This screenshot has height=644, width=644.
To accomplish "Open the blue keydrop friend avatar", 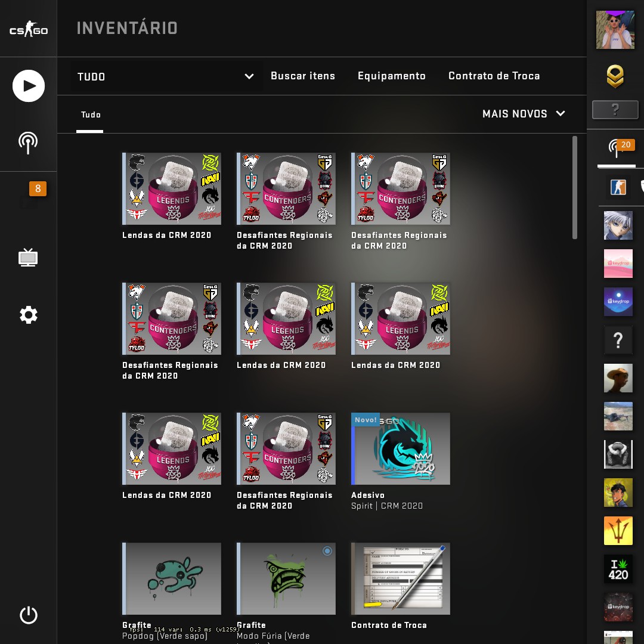I will (x=618, y=302).
